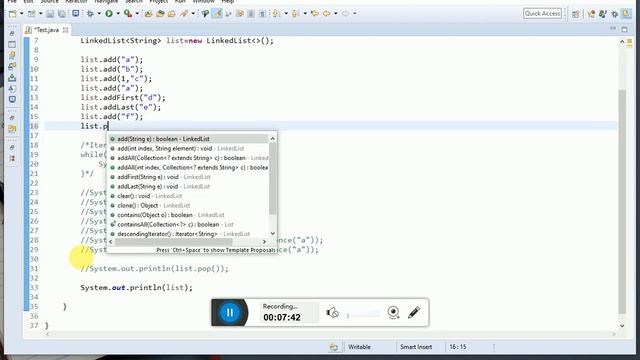Mute microphone in recording widget

pos(332,313)
